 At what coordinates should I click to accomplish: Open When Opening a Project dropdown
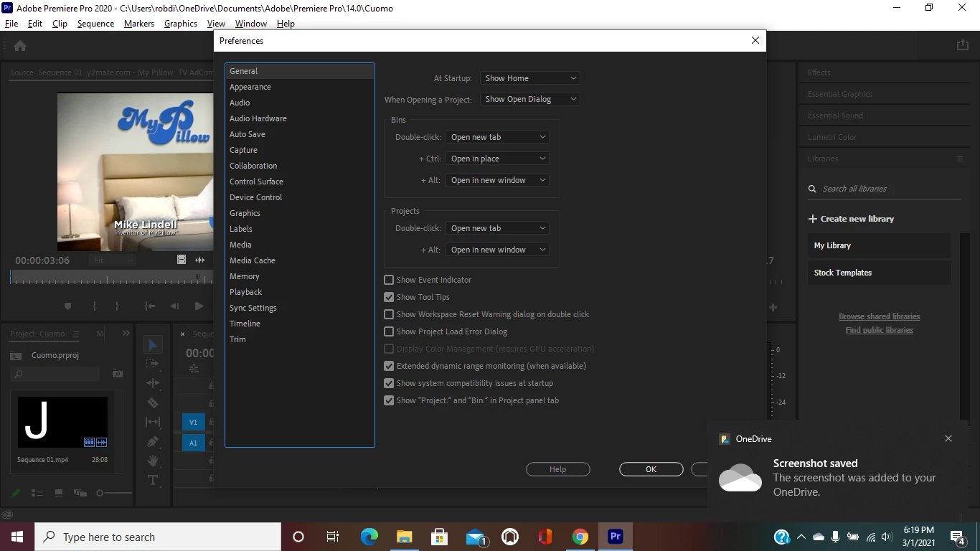click(529, 99)
